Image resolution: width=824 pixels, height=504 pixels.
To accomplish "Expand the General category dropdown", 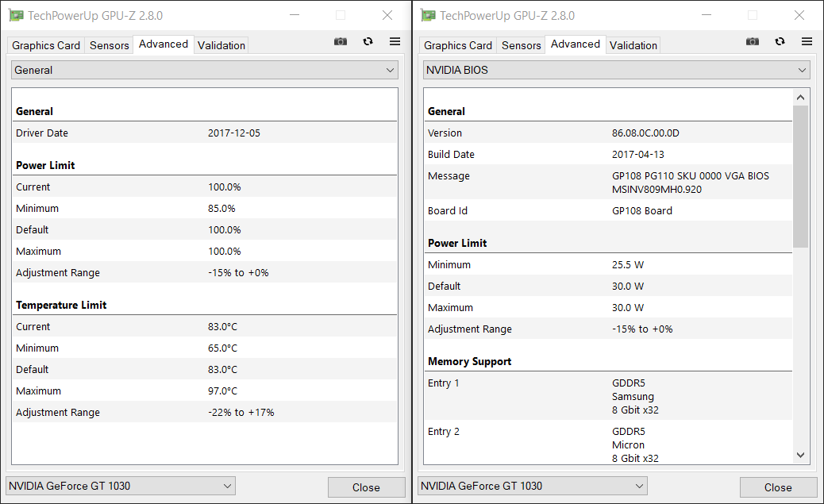I will pyautogui.click(x=204, y=70).
